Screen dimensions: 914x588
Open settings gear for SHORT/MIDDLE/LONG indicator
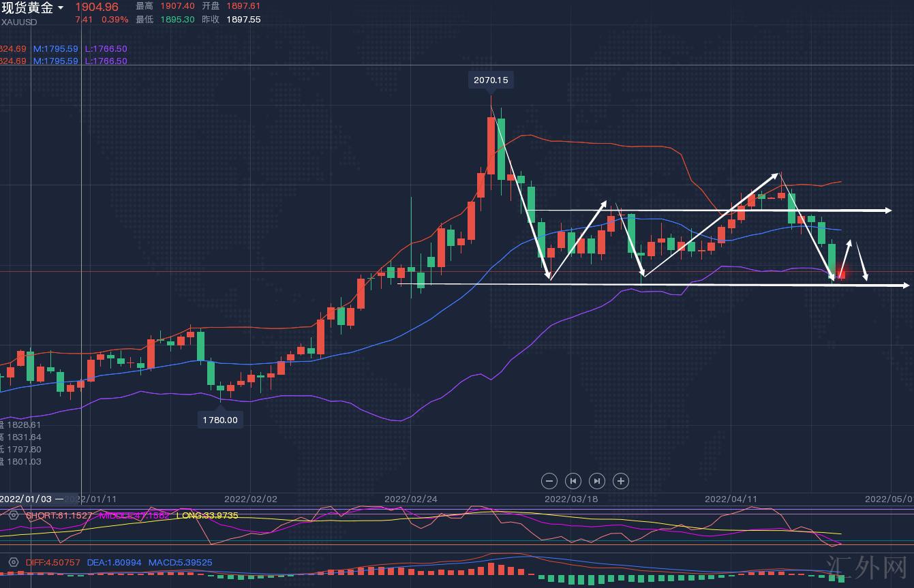click(x=13, y=515)
